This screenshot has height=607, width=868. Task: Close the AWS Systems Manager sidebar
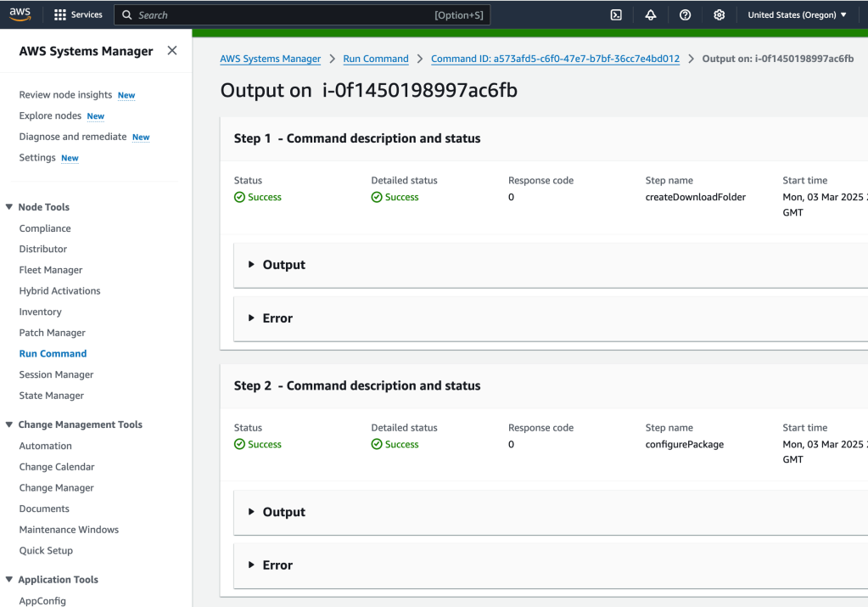coord(172,51)
